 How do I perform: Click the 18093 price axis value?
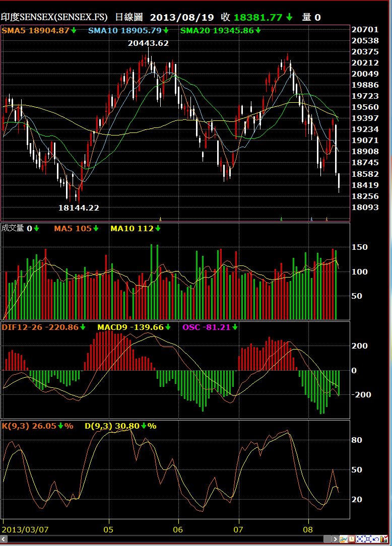[x=365, y=207]
